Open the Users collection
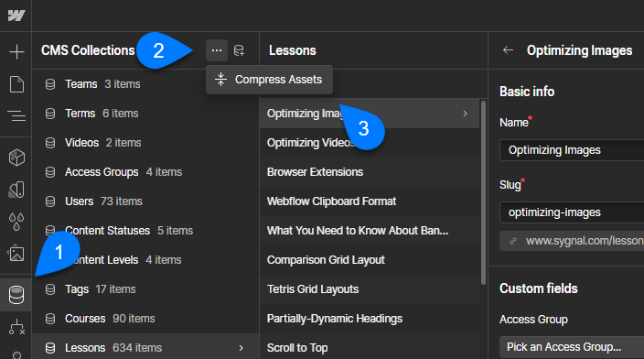The height and width of the screenshot is (359, 644). click(145, 201)
